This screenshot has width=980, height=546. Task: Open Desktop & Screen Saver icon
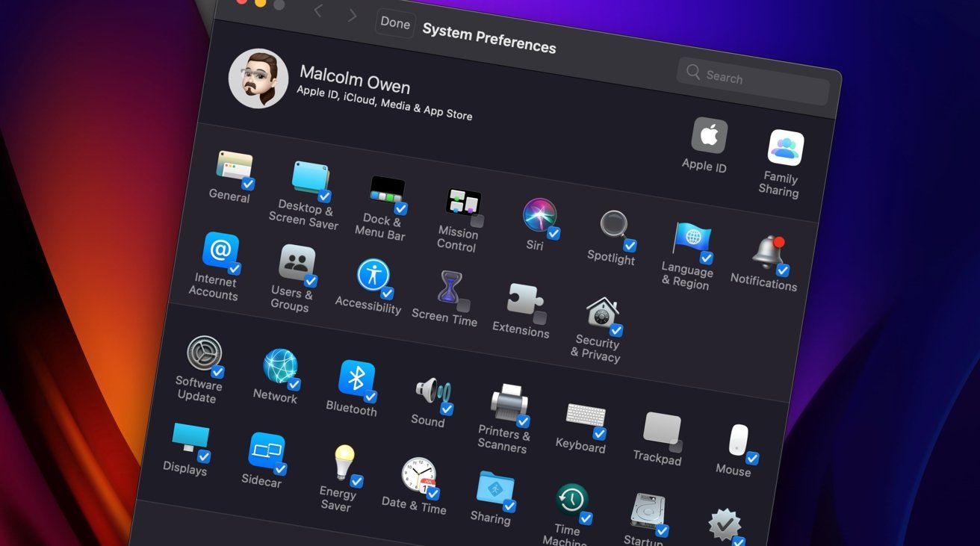[310, 179]
